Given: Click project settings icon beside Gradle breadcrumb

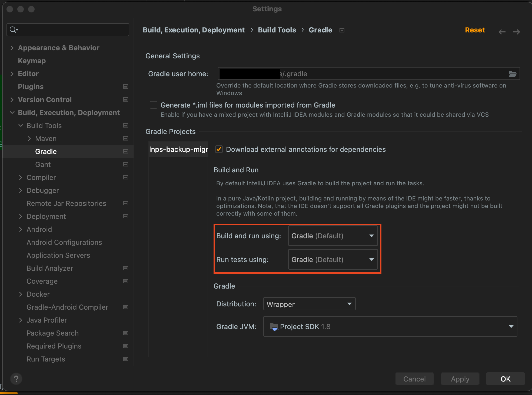Looking at the screenshot, I should [342, 30].
